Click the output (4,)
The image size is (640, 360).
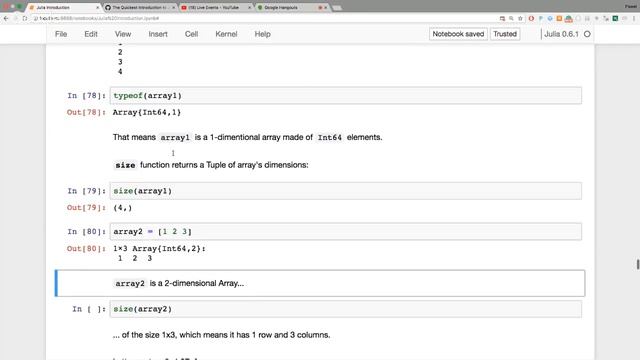click(x=122, y=208)
